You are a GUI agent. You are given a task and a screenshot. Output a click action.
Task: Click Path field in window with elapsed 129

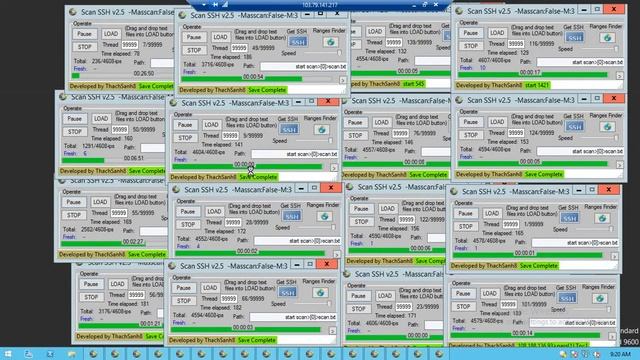pyautogui.click(x=580, y=62)
